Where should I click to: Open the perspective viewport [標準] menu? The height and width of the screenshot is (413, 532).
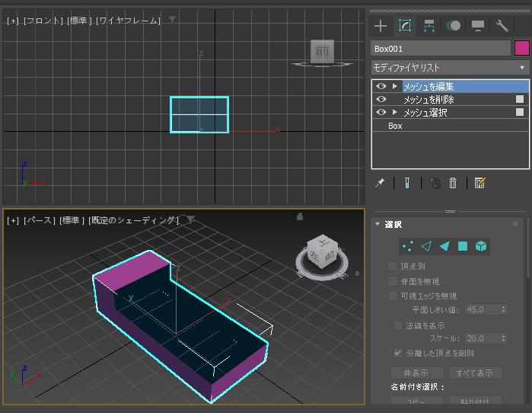coord(72,220)
